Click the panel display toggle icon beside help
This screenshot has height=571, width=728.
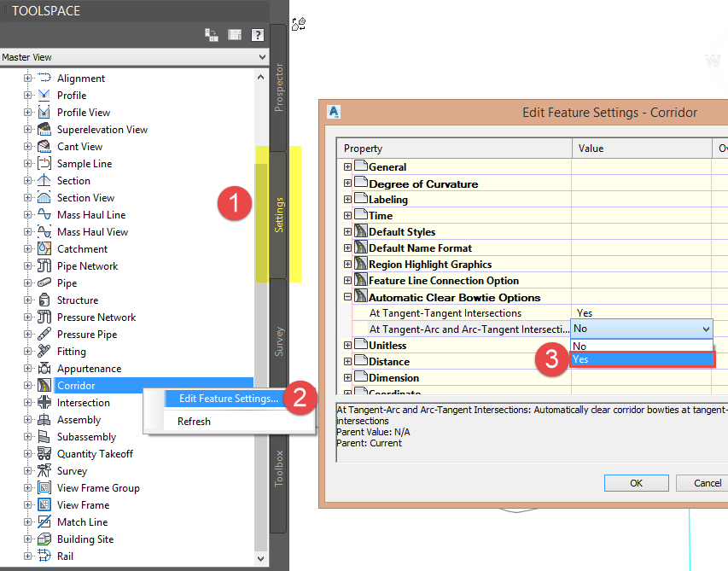point(235,35)
